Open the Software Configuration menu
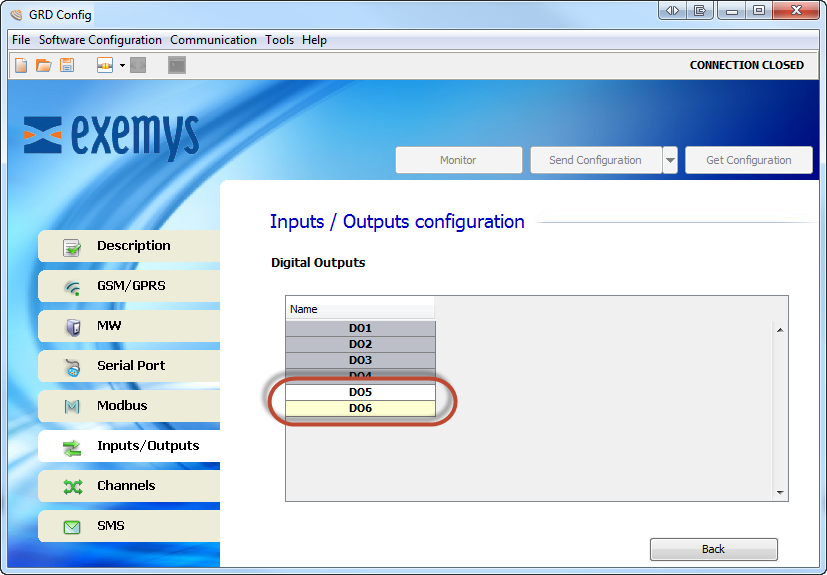 (100, 40)
